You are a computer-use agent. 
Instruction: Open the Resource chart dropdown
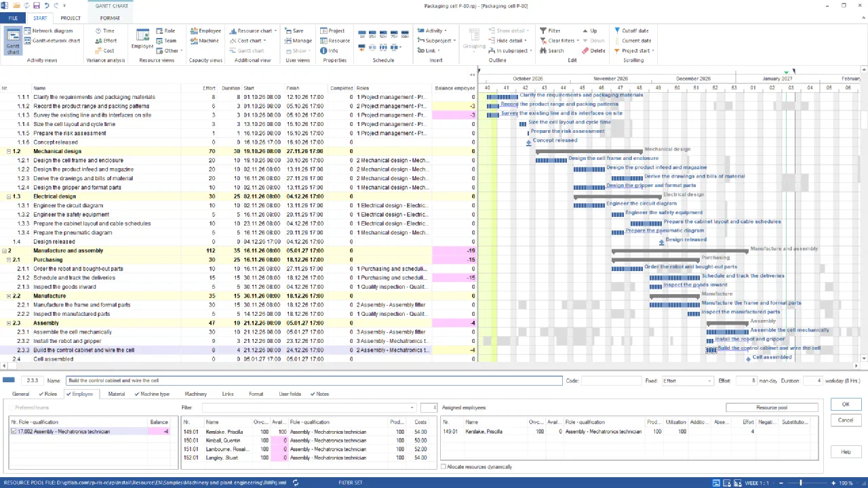(x=252, y=30)
